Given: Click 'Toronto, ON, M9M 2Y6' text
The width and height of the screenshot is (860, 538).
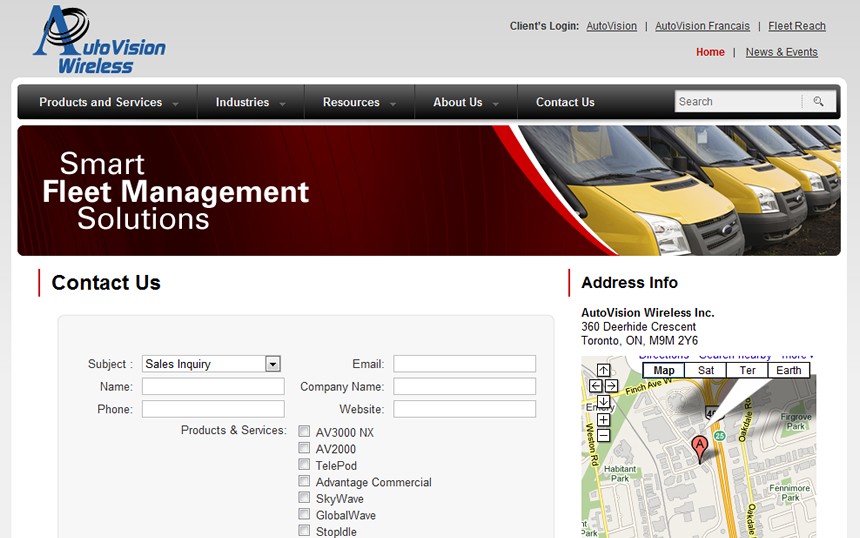Looking at the screenshot, I should click(640, 341).
